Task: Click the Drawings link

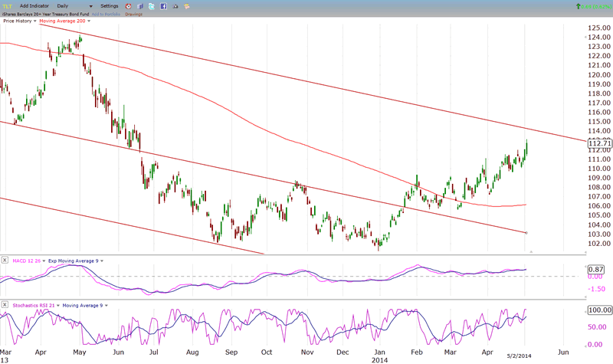Action: (134, 15)
